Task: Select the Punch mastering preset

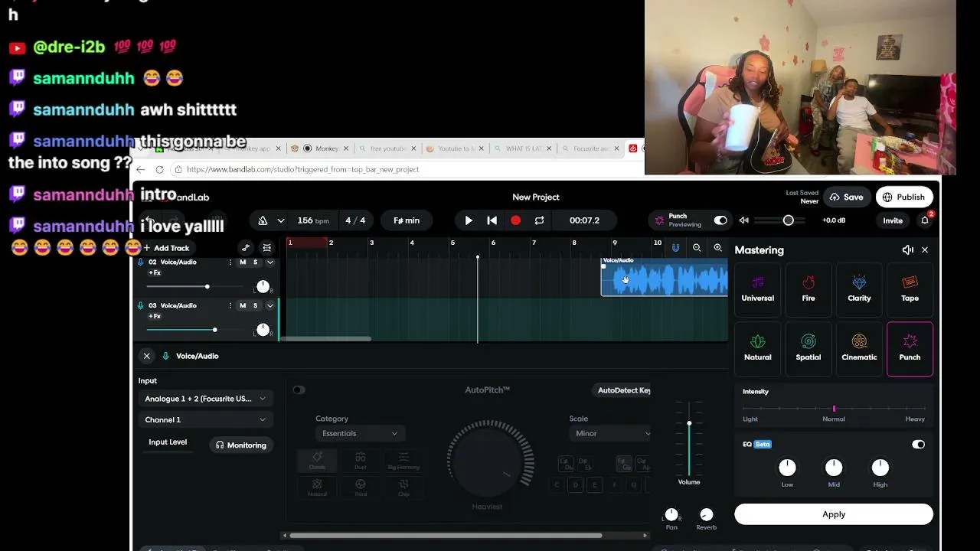Action: coord(910,348)
